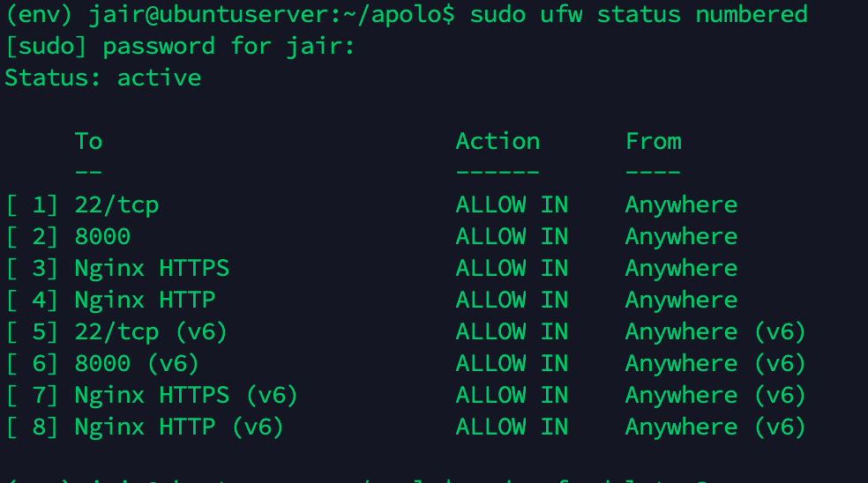The height and width of the screenshot is (483, 868).
Task: Click "8000 (v6)" in rule 6
Action: [137, 363]
